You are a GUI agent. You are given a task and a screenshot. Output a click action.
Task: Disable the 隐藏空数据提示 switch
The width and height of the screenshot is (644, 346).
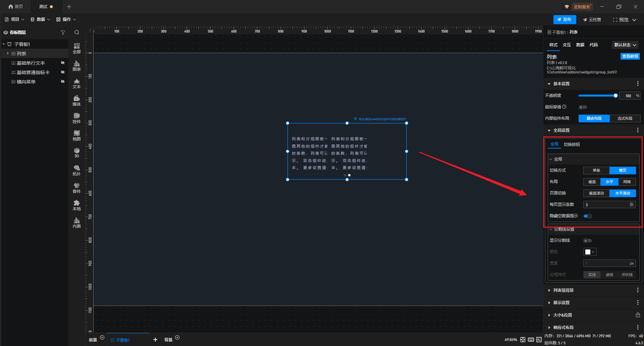tap(588, 216)
